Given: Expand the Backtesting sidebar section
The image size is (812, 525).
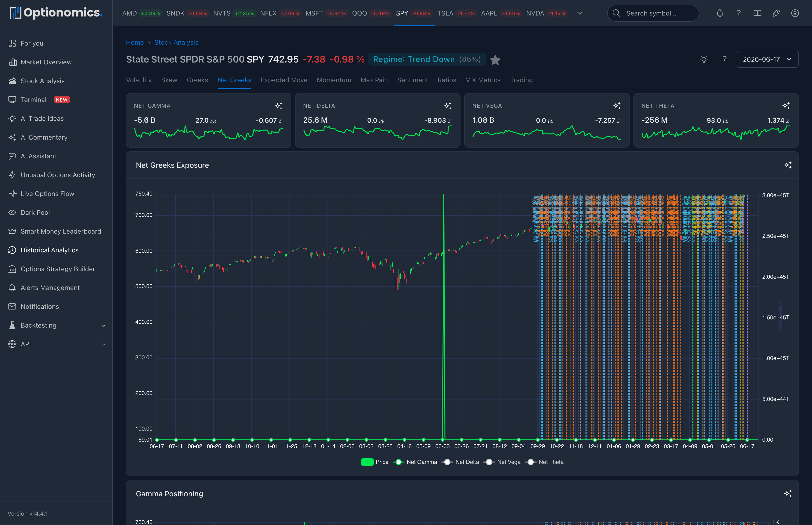Looking at the screenshot, I should coord(56,325).
